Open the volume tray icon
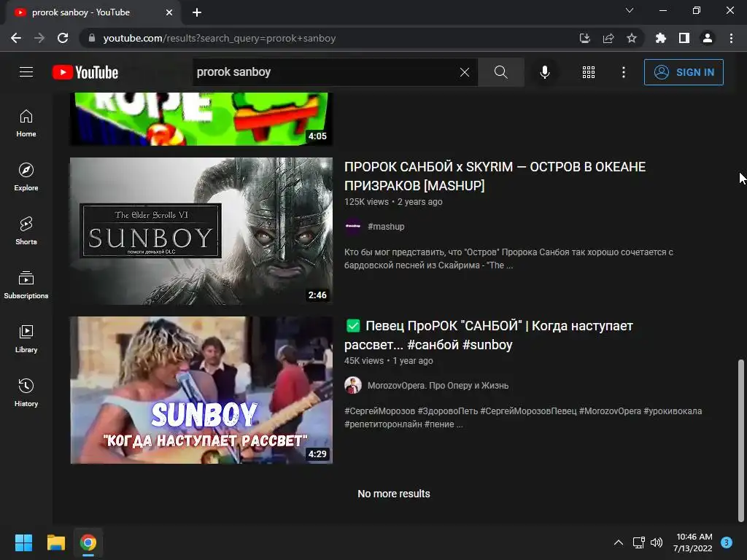 click(657, 542)
